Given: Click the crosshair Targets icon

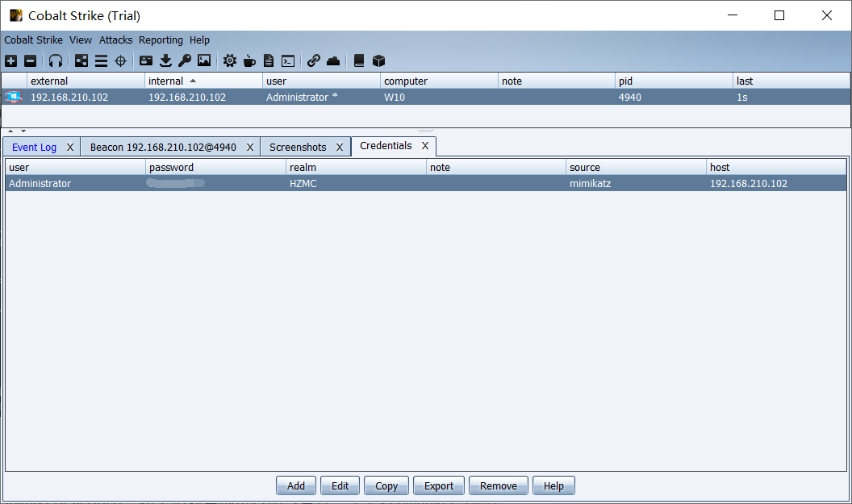Looking at the screenshot, I should 120,60.
